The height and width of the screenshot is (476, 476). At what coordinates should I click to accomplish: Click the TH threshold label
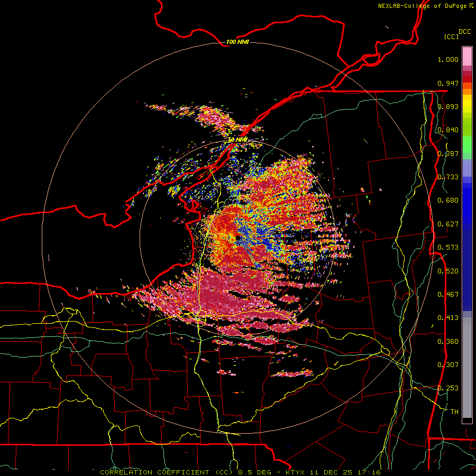tap(454, 412)
